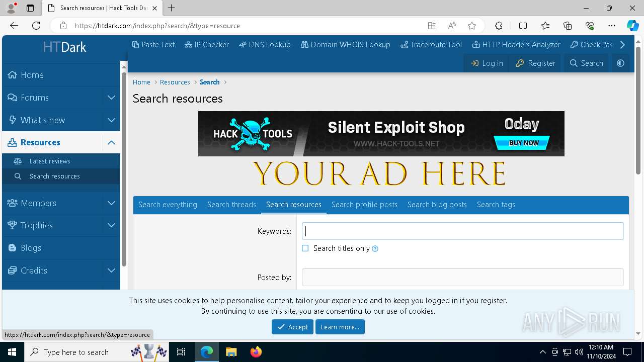Reload the page with the refresh icon

coord(36,26)
